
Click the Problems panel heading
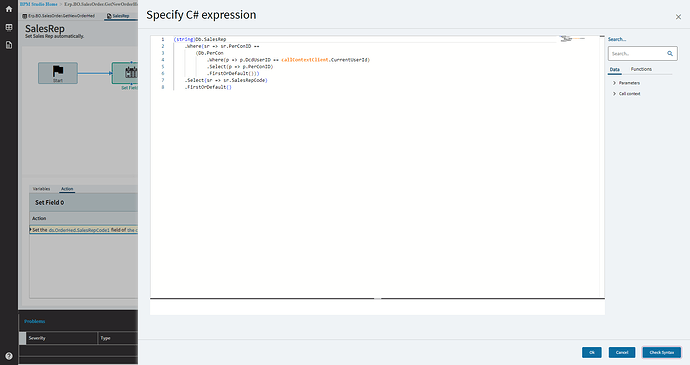[x=35, y=321]
